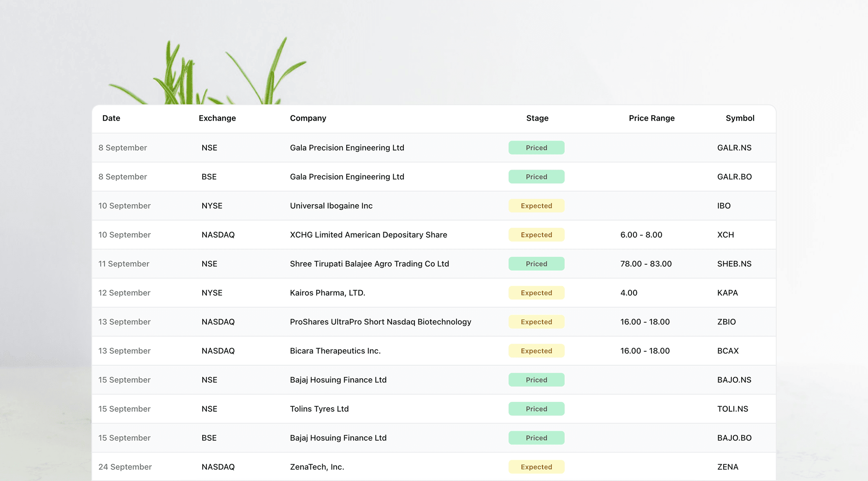Click the ZBIO symbol
868x481 pixels.
pos(726,322)
